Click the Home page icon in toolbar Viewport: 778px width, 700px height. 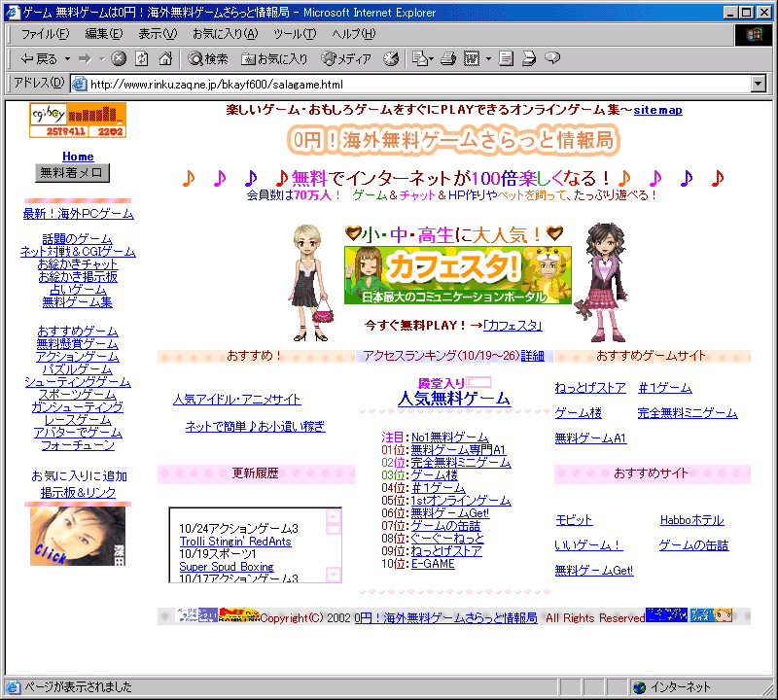[x=165, y=59]
